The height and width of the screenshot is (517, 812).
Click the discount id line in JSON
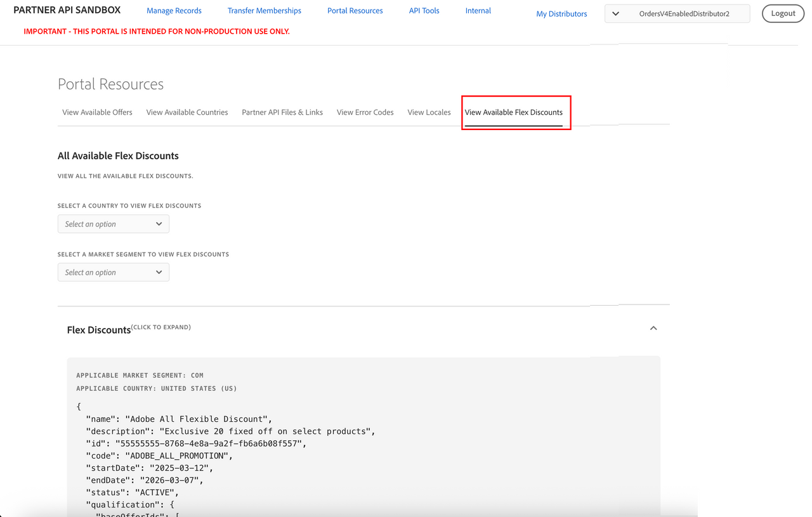[196, 443]
